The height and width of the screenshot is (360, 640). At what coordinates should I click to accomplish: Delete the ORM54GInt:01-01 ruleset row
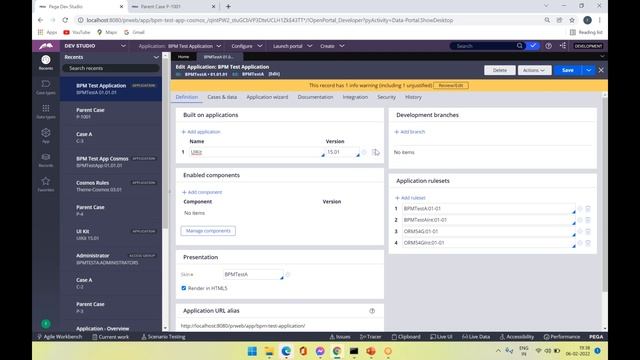pyautogui.click(x=588, y=243)
